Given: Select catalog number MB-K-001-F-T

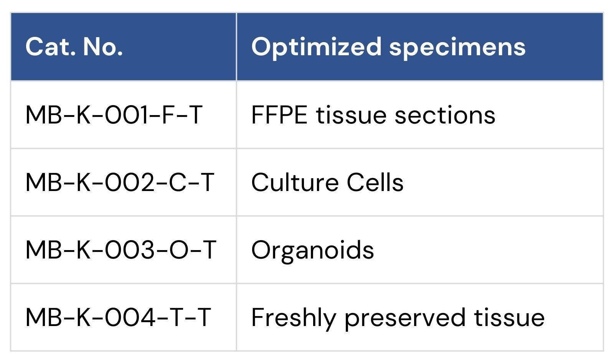Looking at the screenshot, I should 114,115.
